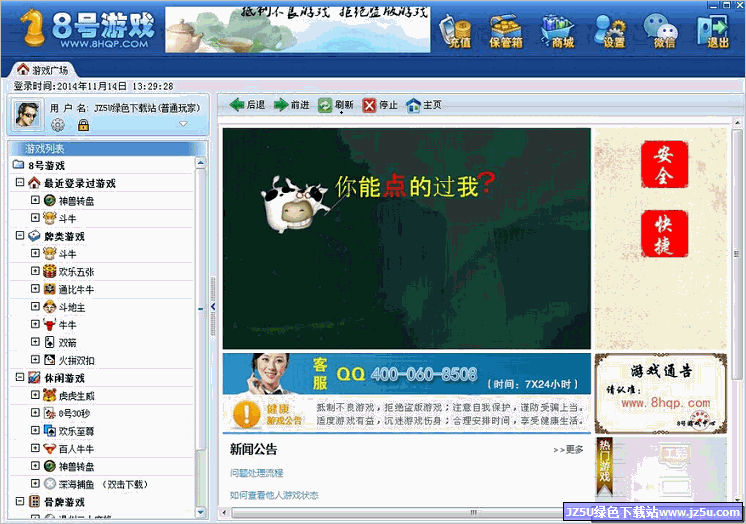Select the 斗牛 icon under 牌类游戏

tap(49, 254)
